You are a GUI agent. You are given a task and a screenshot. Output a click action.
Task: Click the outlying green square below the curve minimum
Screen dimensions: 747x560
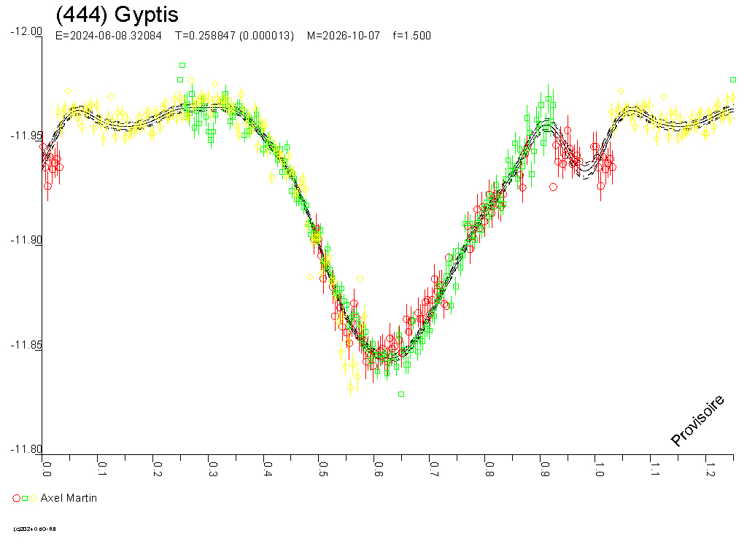400,394
